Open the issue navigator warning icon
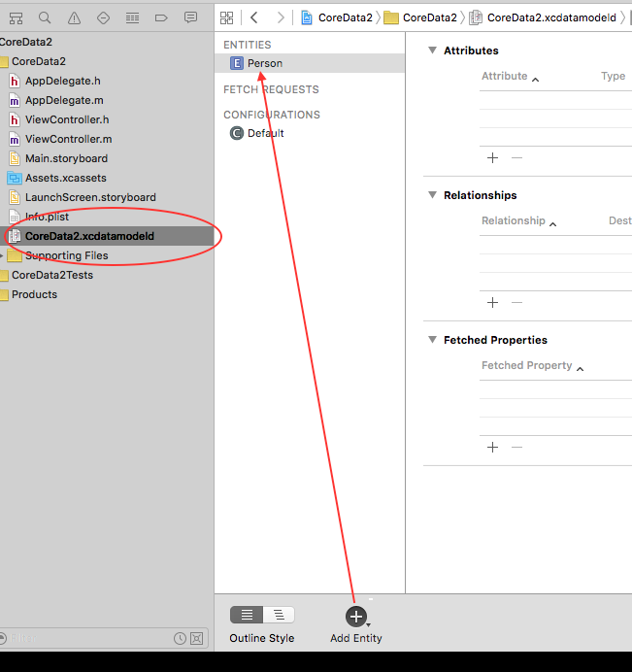632x672 pixels. pyautogui.click(x=74, y=18)
